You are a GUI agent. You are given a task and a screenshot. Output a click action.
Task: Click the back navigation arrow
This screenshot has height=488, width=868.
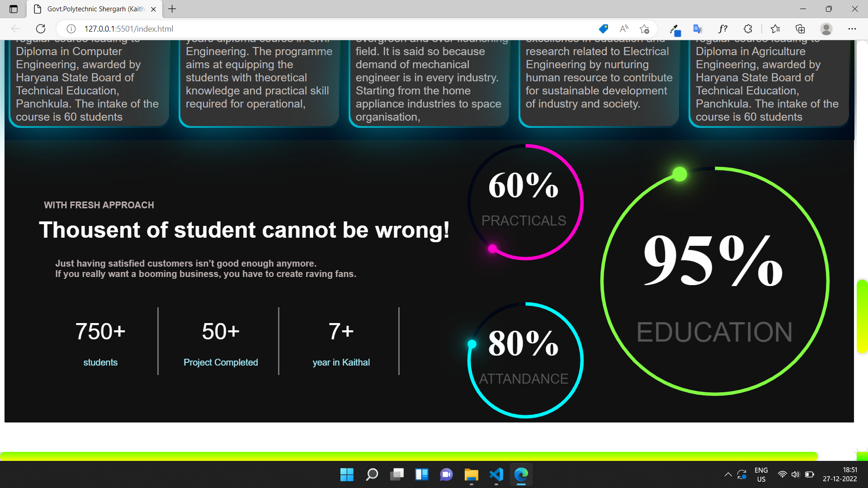(x=16, y=29)
